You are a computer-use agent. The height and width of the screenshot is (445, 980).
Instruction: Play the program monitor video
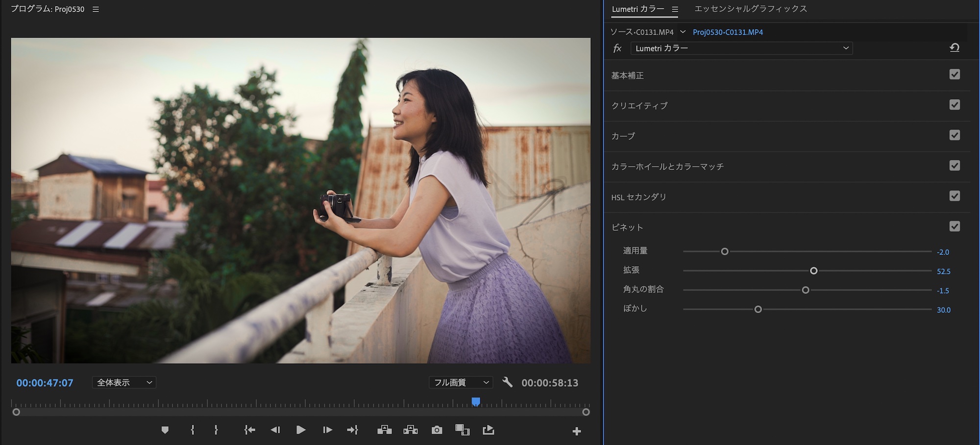301,430
